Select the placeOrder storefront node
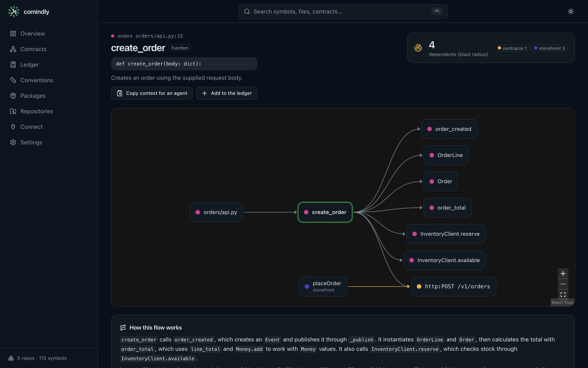The image size is (588, 368). (323, 286)
